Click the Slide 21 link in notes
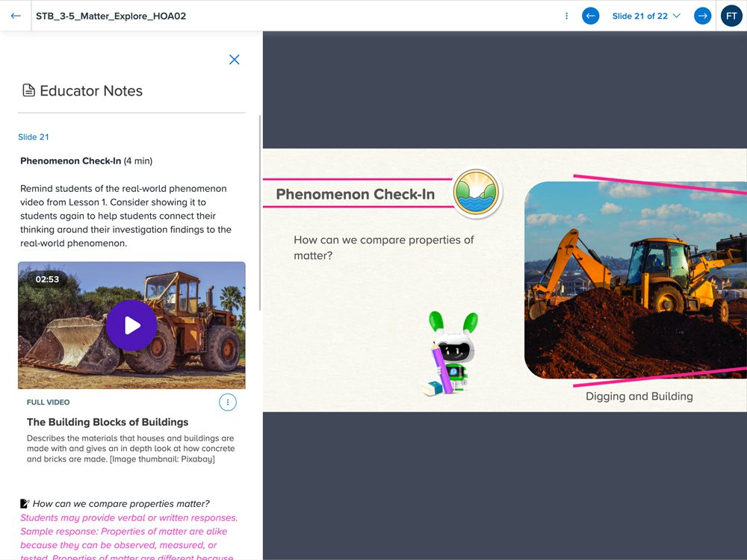Screen dimensions: 747x560 [x=34, y=137]
